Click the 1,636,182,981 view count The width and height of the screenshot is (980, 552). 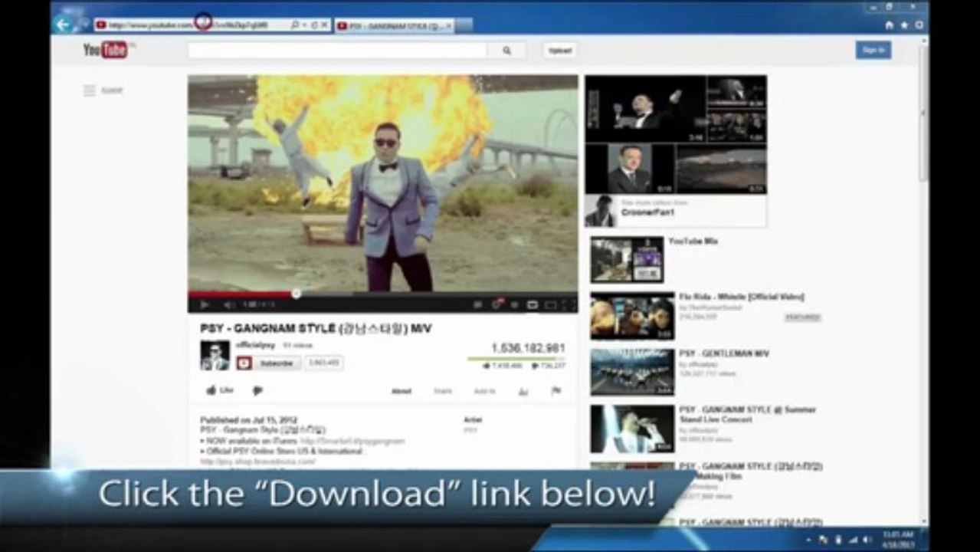click(528, 347)
